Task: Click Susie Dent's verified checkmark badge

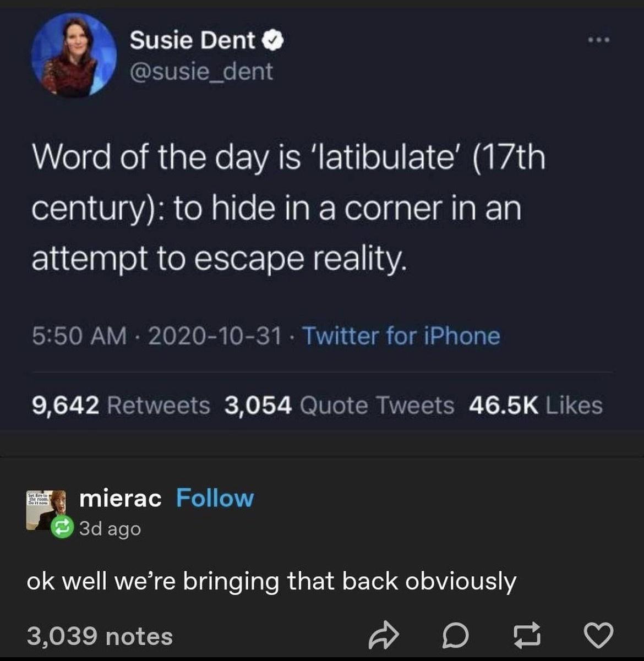Action: pyautogui.click(x=272, y=40)
